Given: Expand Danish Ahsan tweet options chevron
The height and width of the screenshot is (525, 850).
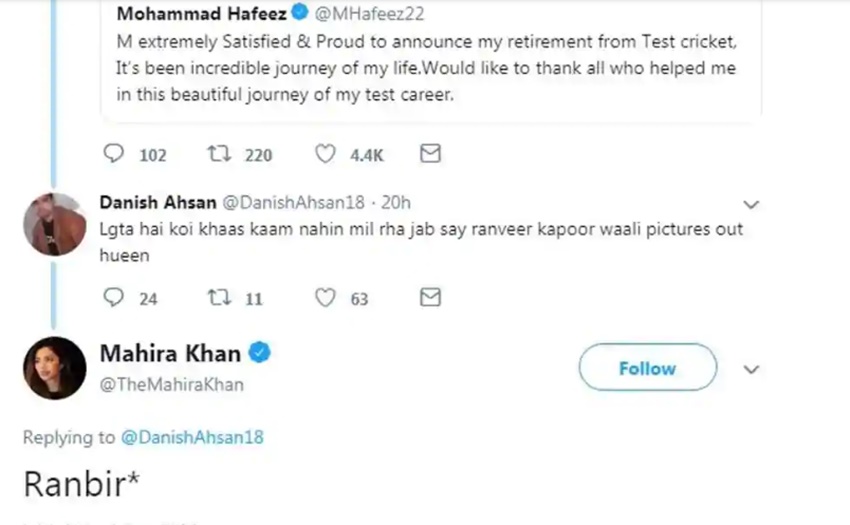Looking at the screenshot, I should [752, 204].
